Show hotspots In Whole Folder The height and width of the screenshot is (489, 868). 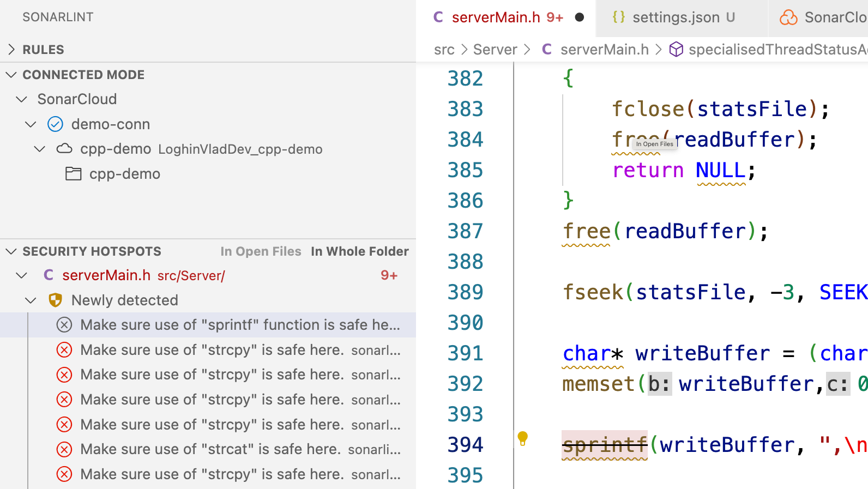(x=360, y=251)
